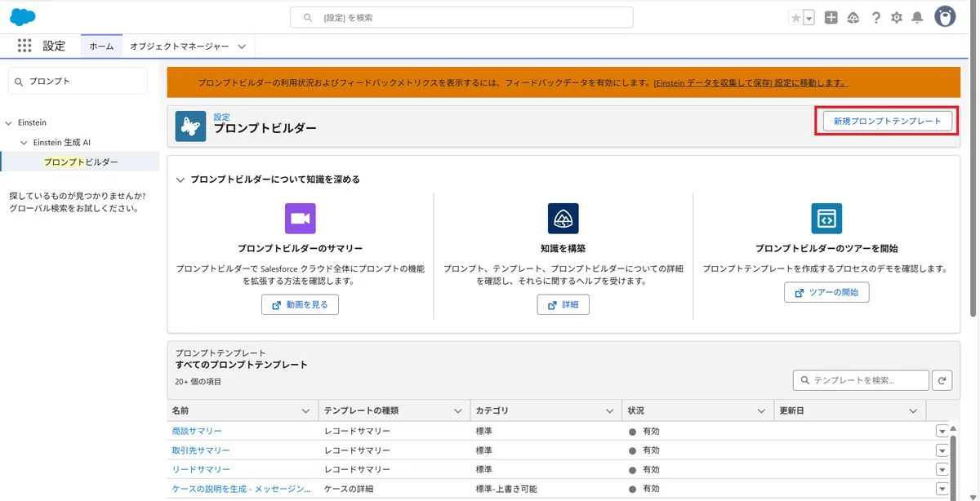Image resolution: width=980 pixels, height=501 pixels.
Task: Open the dropdown arrow next to オブジェクトマネージャー
Action: pyautogui.click(x=242, y=47)
